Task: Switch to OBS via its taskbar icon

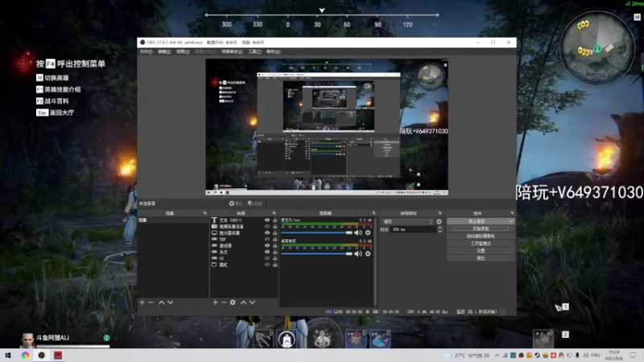Action: (x=42, y=356)
